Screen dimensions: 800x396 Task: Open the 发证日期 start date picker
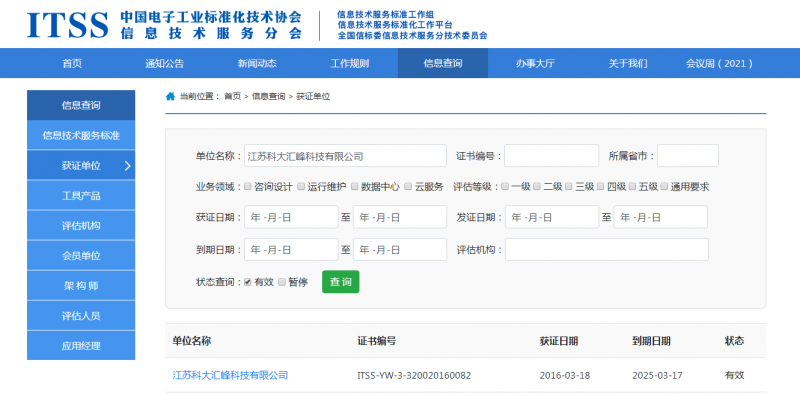[552, 217]
